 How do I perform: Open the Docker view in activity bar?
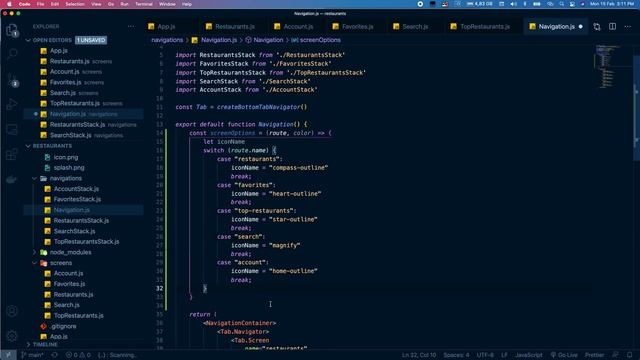[12, 179]
